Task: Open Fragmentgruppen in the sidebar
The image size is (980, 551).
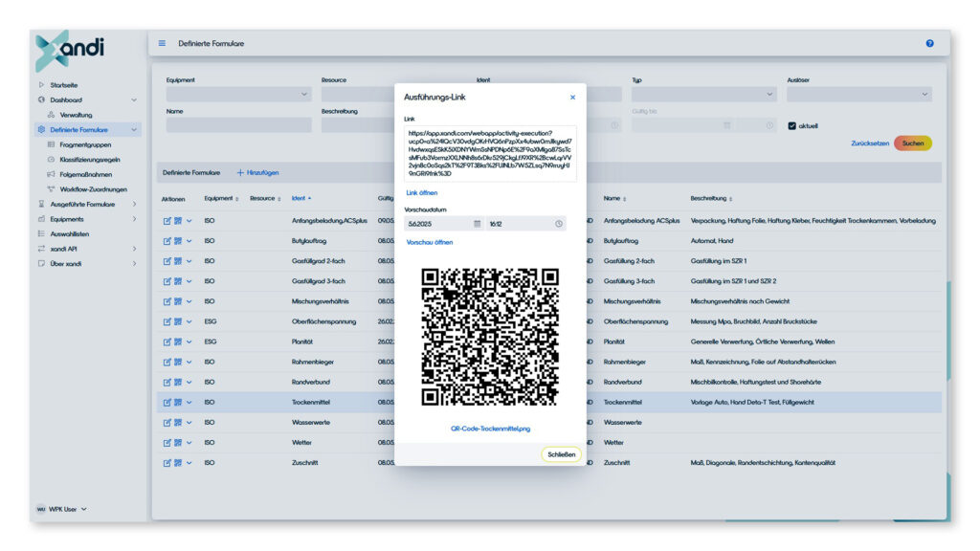Action: click(86, 144)
